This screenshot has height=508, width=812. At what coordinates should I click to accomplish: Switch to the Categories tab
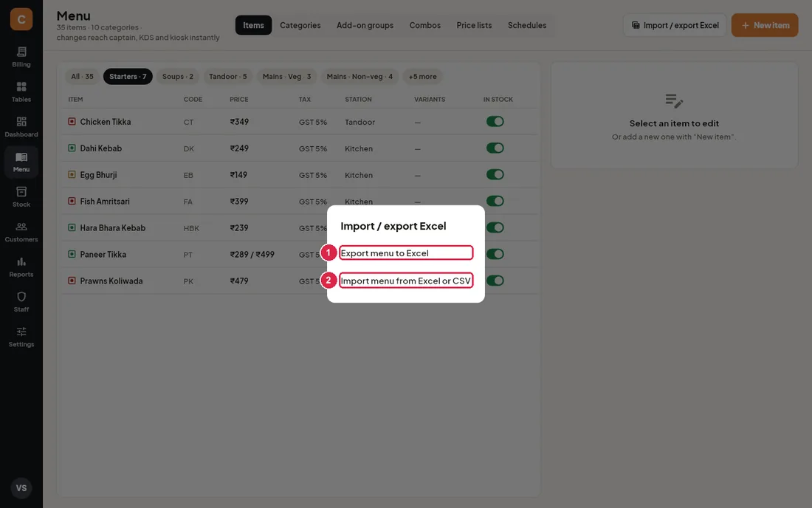click(x=300, y=25)
